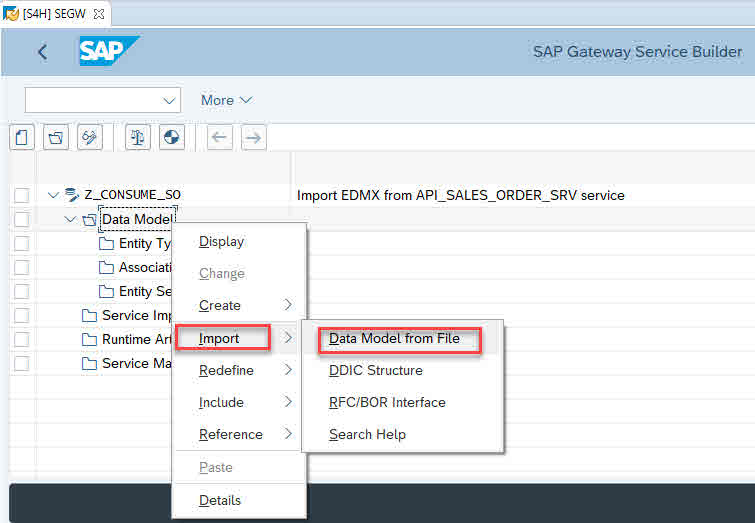Check the box for Runtime Artifacts row
755x523 pixels.
[21, 340]
